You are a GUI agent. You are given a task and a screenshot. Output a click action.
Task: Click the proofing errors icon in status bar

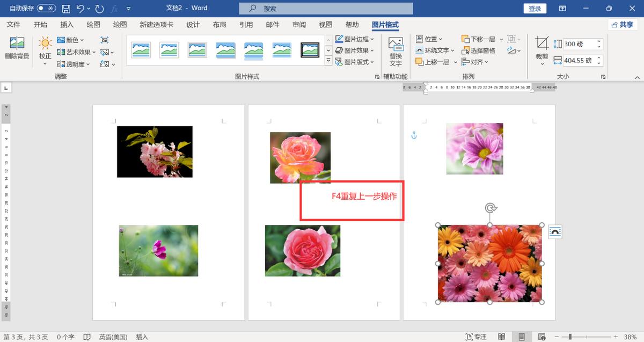87,336
